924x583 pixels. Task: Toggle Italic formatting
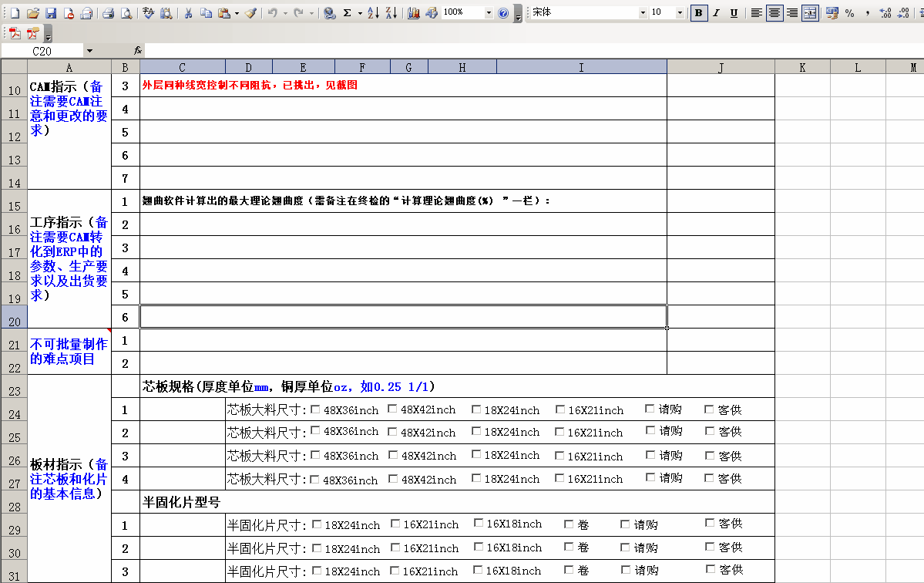(716, 12)
